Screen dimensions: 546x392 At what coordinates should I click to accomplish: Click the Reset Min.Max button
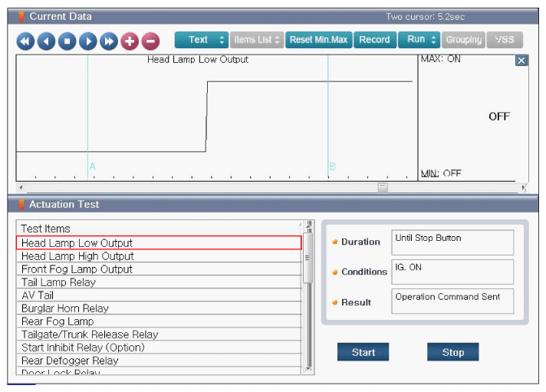(317, 40)
